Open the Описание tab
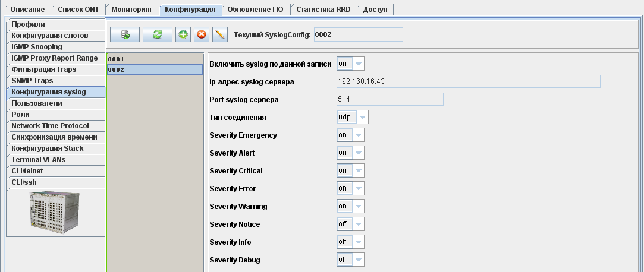Viewport: 644px width, 272px height. click(x=28, y=10)
